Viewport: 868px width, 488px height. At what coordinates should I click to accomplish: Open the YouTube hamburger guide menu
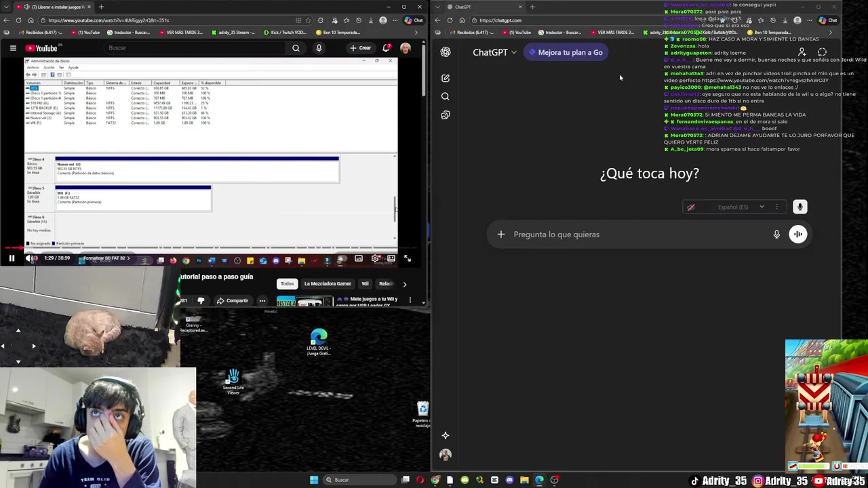[13, 48]
